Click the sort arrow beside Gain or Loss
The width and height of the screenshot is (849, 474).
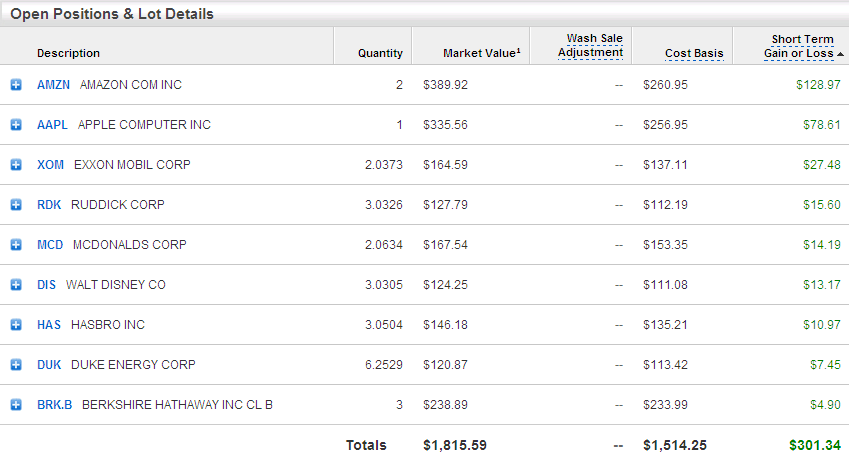click(840, 54)
